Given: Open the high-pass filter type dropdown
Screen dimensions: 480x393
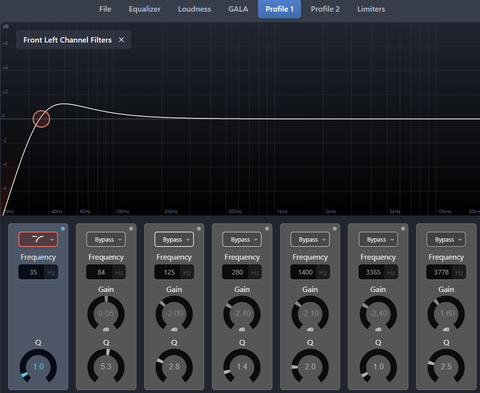Looking at the screenshot, I should click(38, 239).
